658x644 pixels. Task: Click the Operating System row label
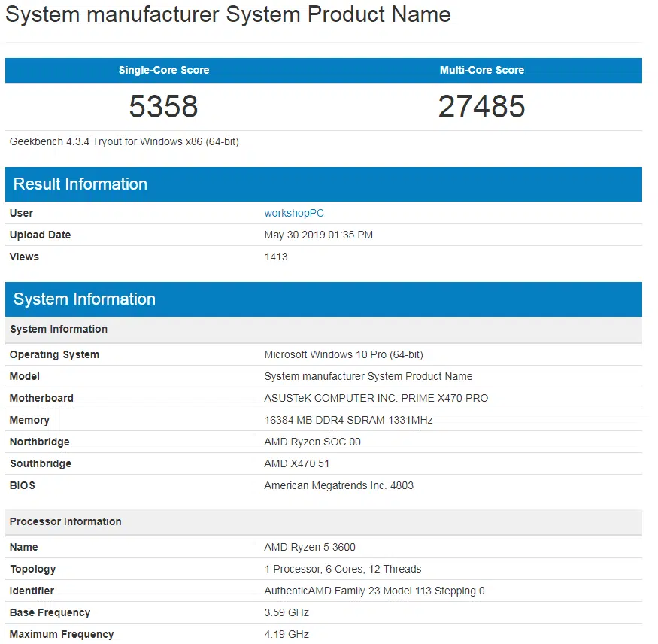(55, 355)
